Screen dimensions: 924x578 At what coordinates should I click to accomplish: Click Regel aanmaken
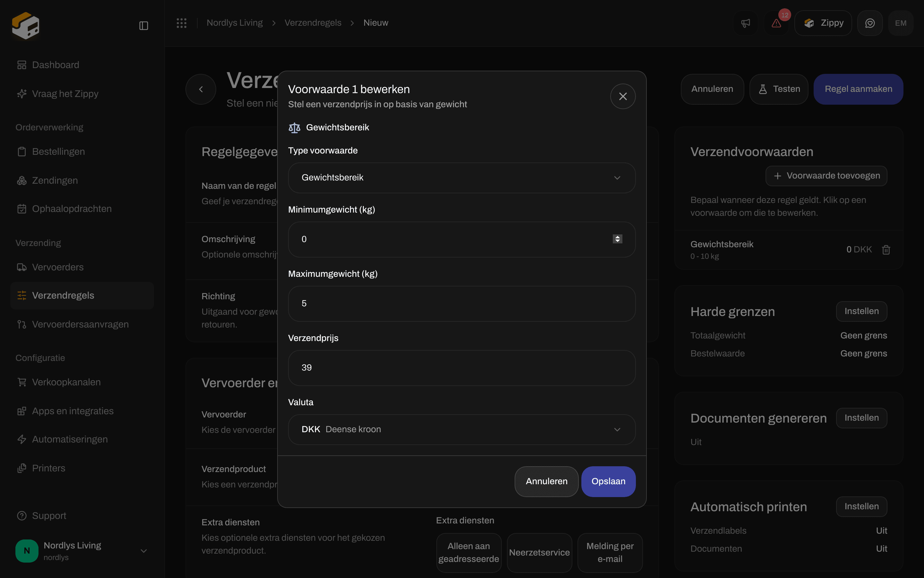pos(858,89)
